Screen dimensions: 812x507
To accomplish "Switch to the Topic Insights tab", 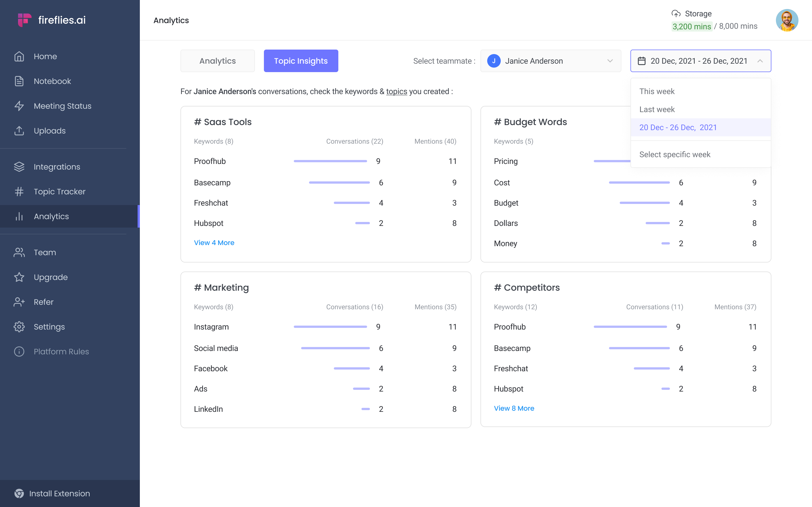I will coord(301,61).
